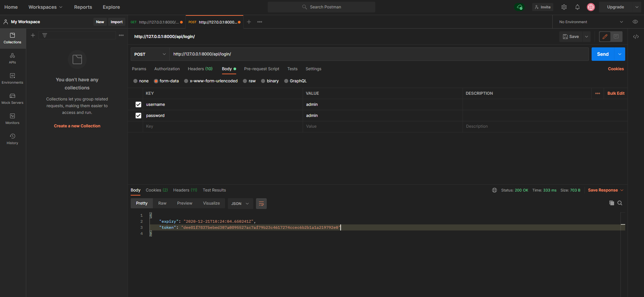Viewport: 644px width, 297px height.
Task: Open the Workspaces menu
Action: coord(45,7)
